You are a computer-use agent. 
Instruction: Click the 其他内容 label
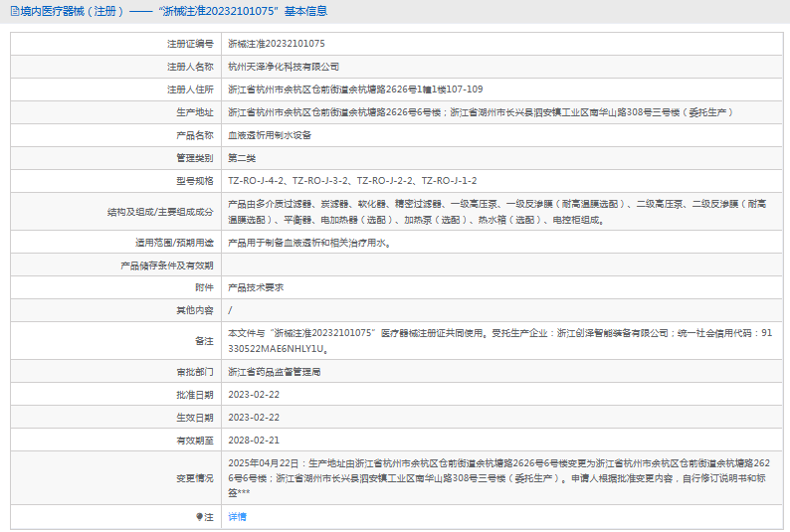(x=194, y=310)
